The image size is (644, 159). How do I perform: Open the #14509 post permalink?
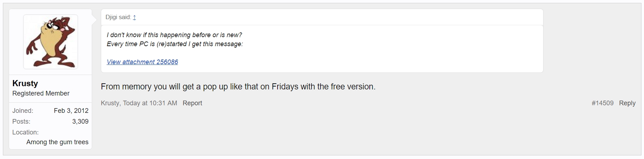click(x=602, y=103)
